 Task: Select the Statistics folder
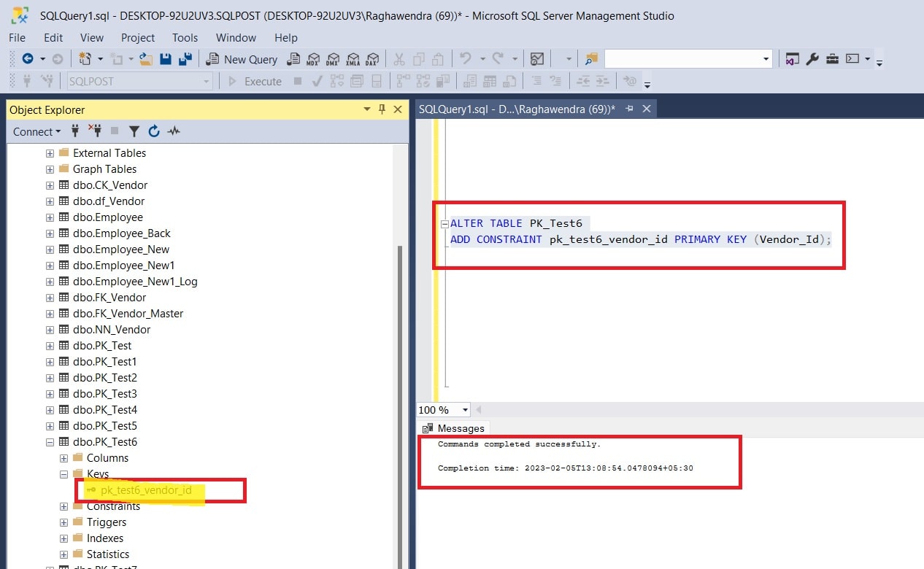pyautogui.click(x=108, y=554)
